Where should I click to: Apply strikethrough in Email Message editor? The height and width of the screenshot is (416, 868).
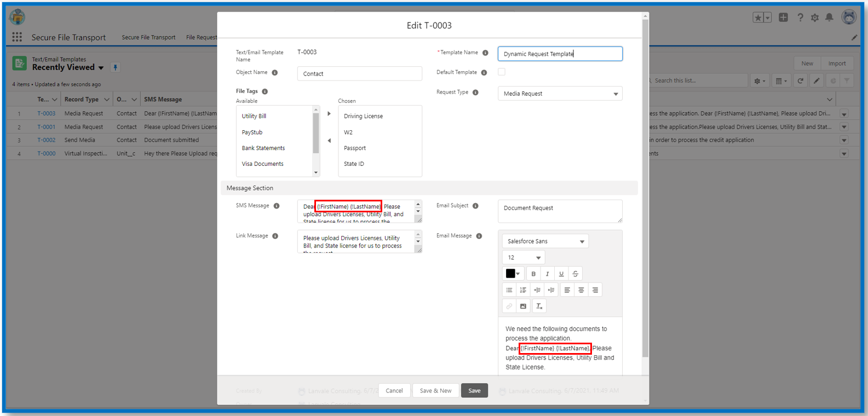(x=576, y=274)
